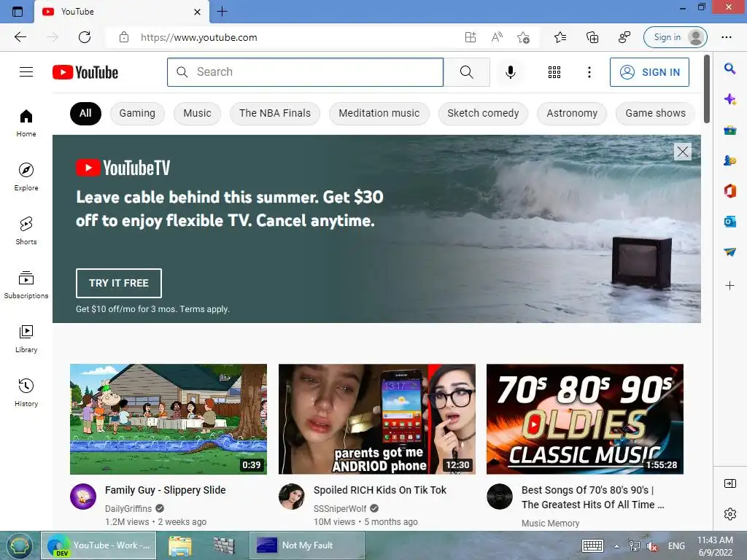Click the page vertical scrollbar
Screen dimensions: 747x560
(706, 88)
